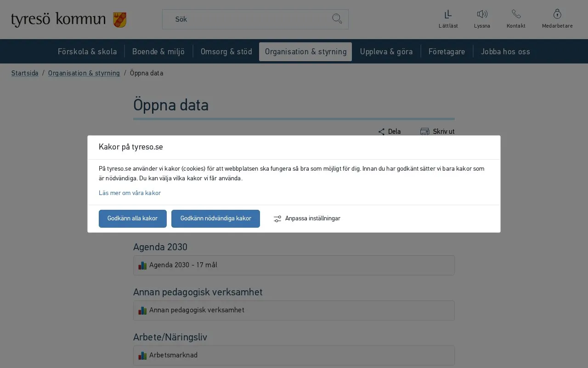The width and height of the screenshot is (588, 368).
Task: Select the Organisation & styrning menu item
Action: tap(305, 52)
